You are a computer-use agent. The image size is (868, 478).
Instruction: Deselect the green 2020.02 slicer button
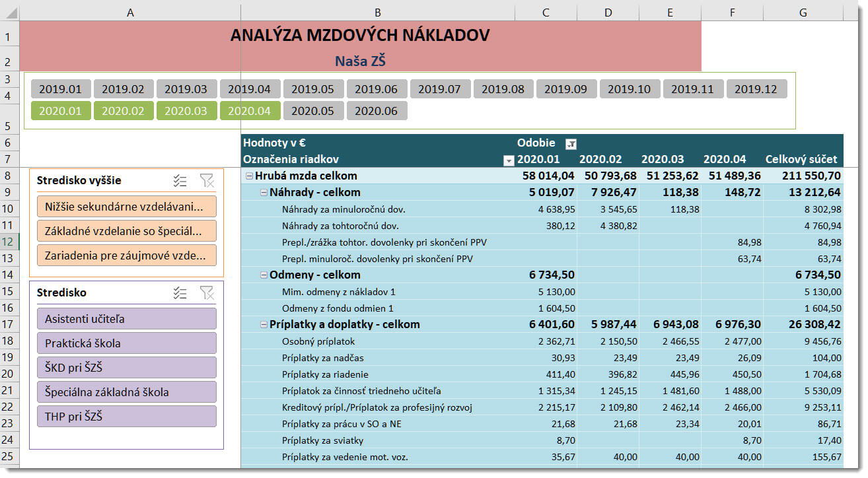coord(124,111)
